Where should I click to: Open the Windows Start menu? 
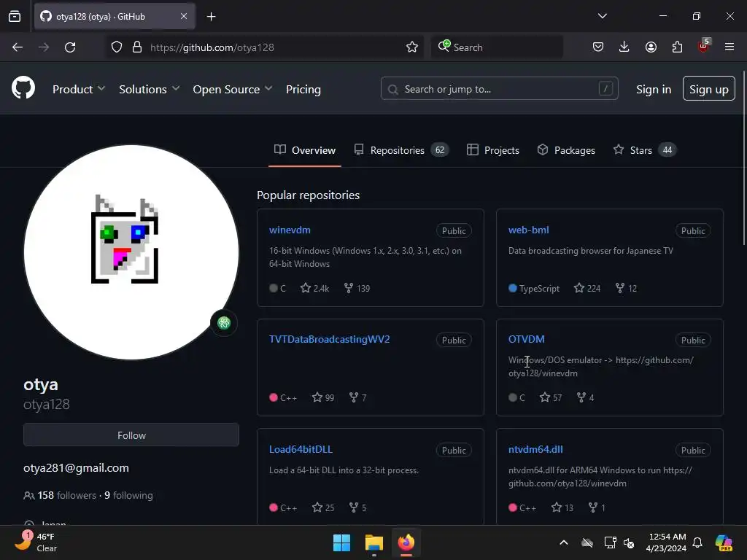click(x=341, y=542)
